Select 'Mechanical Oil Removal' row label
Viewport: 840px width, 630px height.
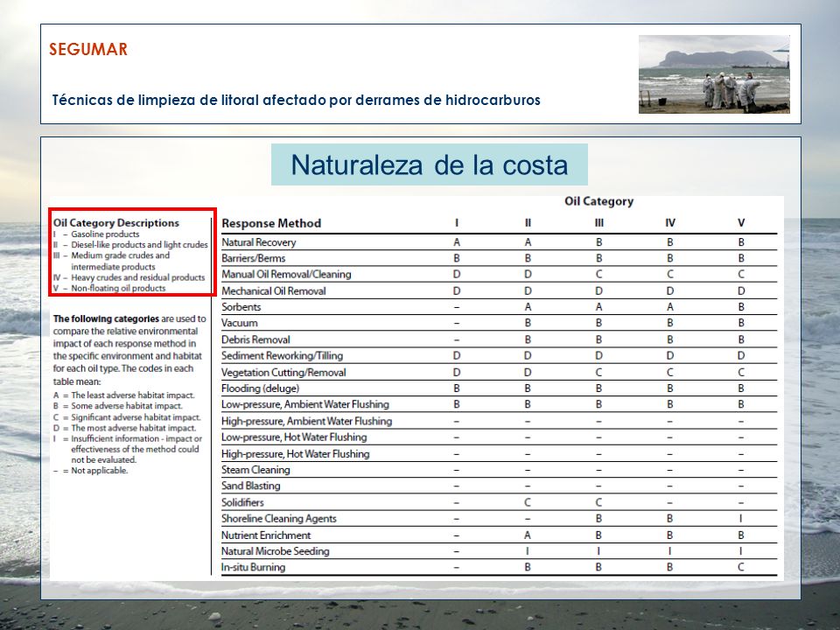[274, 290]
